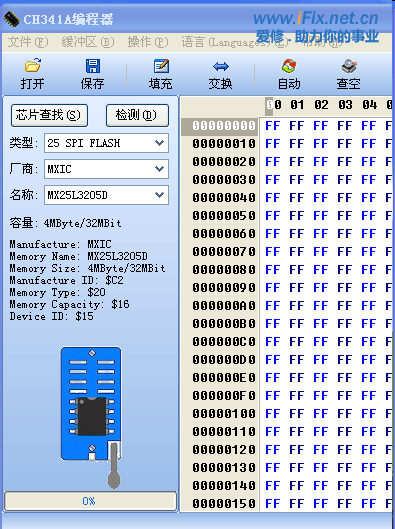Open the Operation (操作) menu
The image size is (395, 529).
(x=148, y=42)
